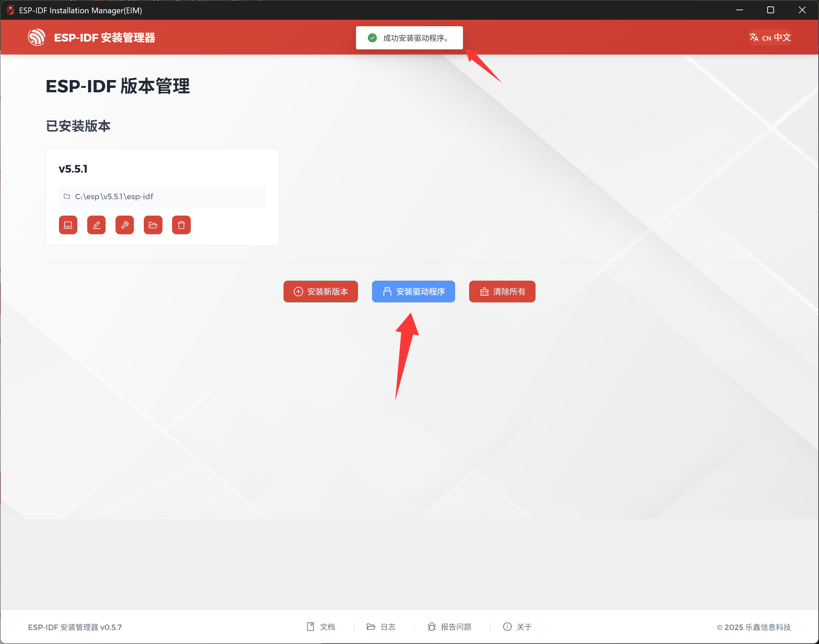Image resolution: width=819 pixels, height=644 pixels.
Task: Click the Espressif logo in the header
Action: point(36,37)
